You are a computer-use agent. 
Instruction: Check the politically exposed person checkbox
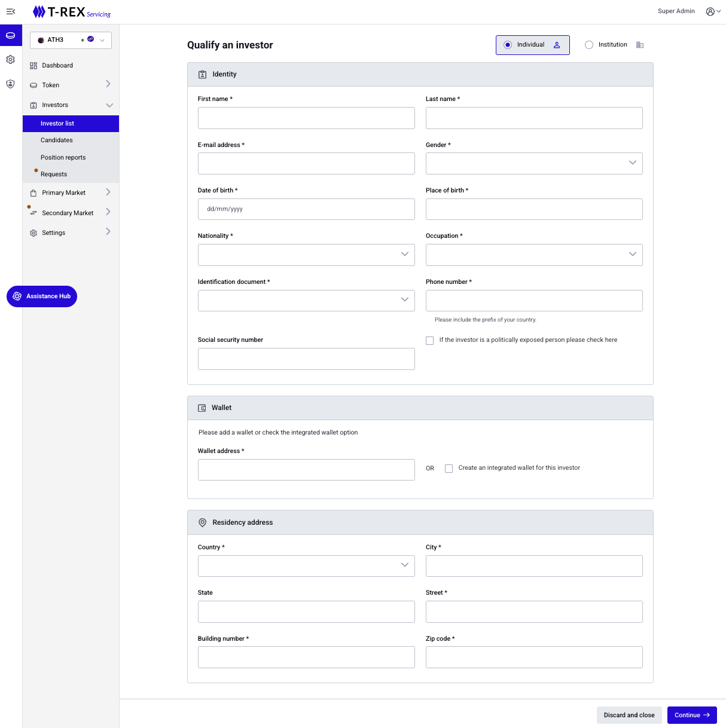(x=429, y=341)
